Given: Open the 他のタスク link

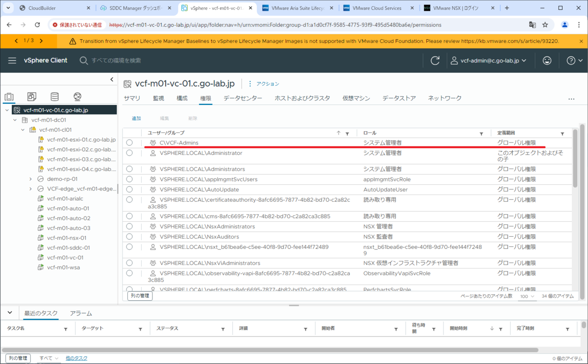Looking at the screenshot, I should (x=76, y=358).
